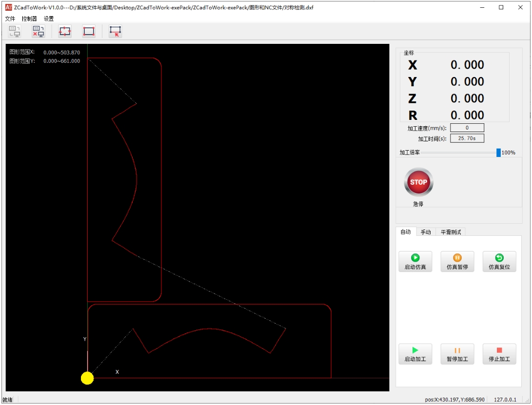532x405 pixels.
Task: Click the 加工时间 field showing 25.70s
Action: [467, 138]
